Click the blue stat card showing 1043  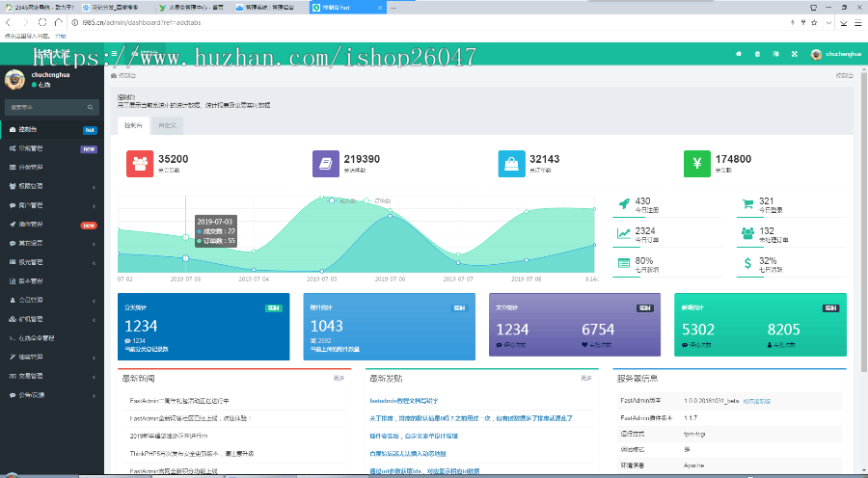pyautogui.click(x=390, y=327)
